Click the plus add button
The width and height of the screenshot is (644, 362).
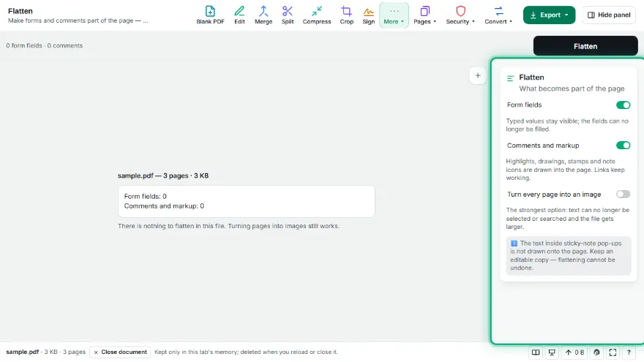click(x=478, y=75)
